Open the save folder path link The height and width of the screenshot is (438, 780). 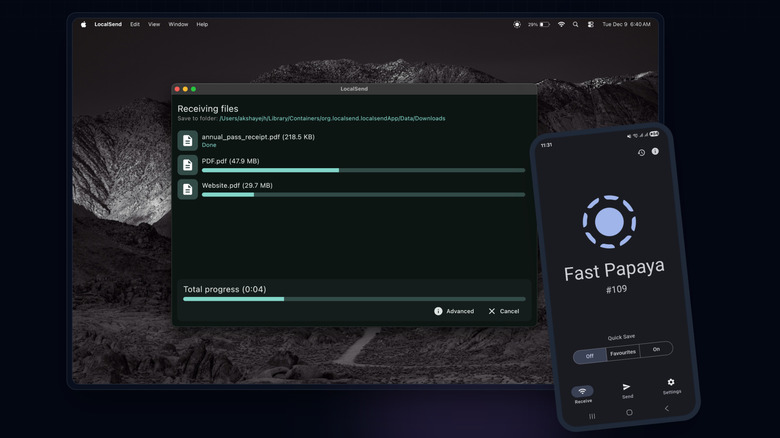[x=332, y=118]
